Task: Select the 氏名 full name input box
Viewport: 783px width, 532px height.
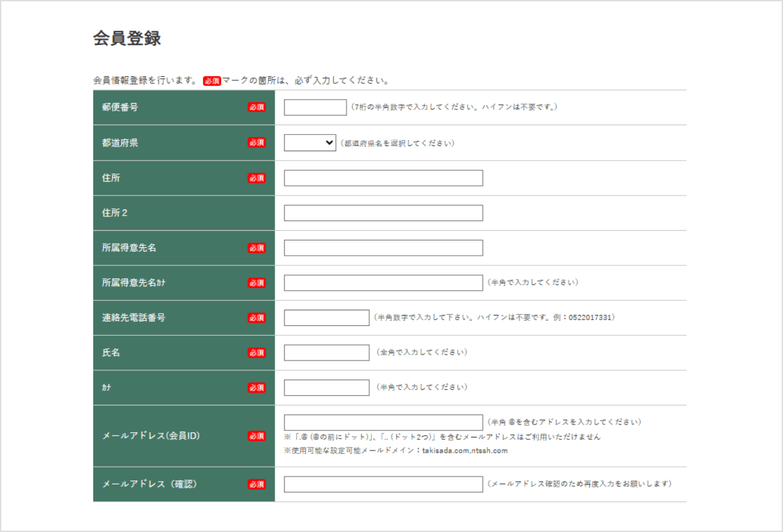Action: (326, 352)
